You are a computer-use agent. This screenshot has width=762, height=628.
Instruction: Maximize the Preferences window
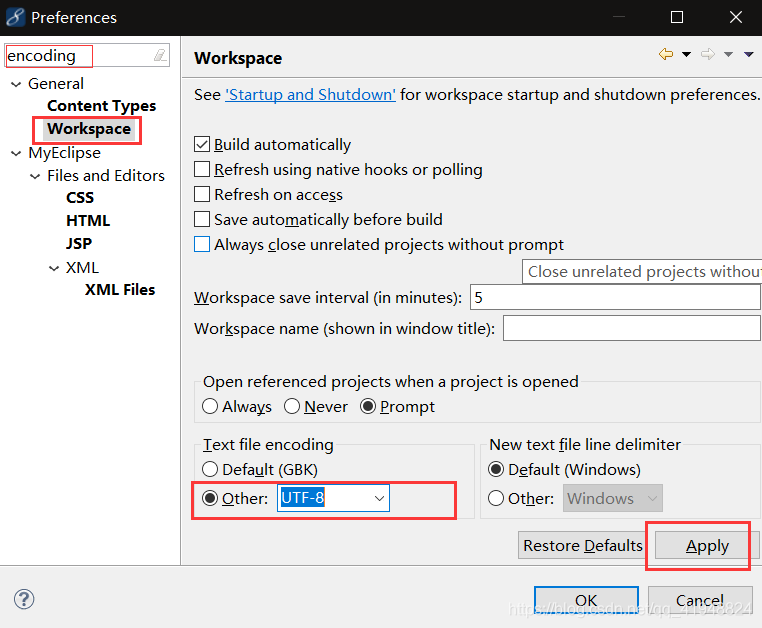pos(677,17)
